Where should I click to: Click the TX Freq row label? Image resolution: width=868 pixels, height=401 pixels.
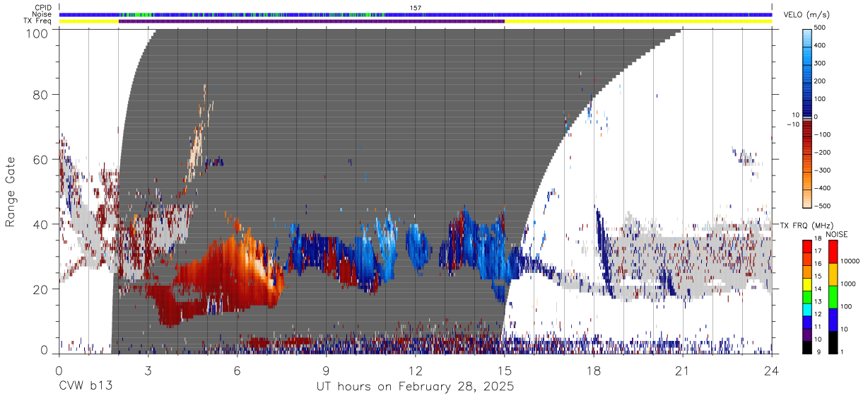pos(38,21)
